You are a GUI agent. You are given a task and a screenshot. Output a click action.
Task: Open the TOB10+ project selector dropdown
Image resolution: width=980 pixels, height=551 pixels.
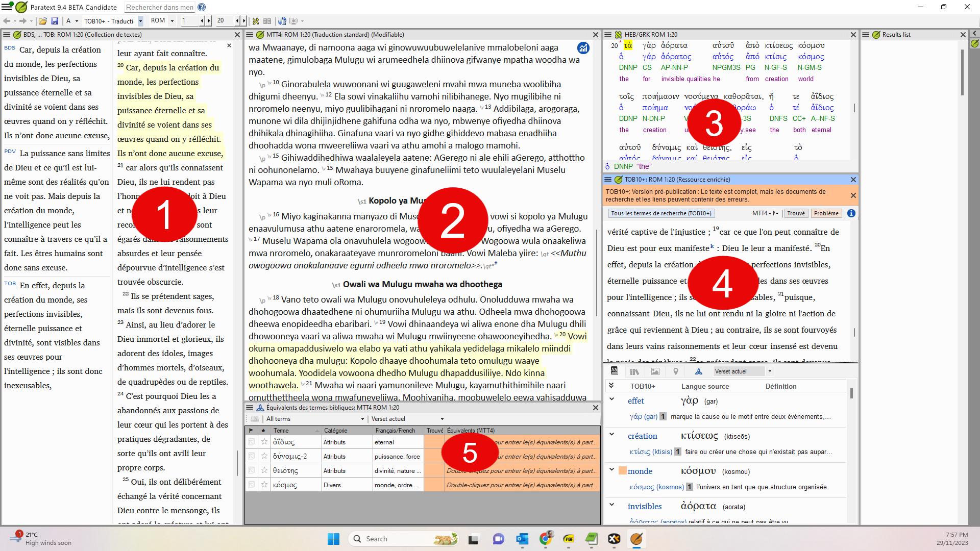tap(140, 21)
